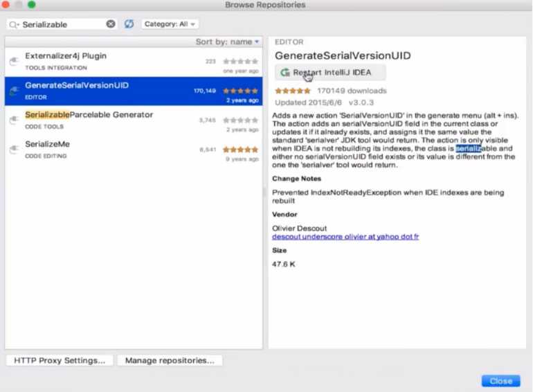Click the GenerateSerialVersionUID plugin icon
This screenshot has height=392, width=533.
click(x=14, y=91)
